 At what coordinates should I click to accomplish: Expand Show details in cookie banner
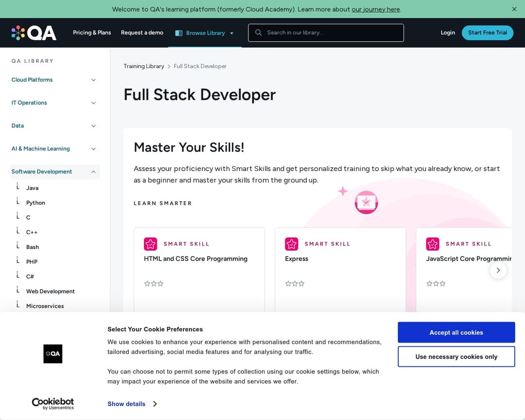click(132, 404)
